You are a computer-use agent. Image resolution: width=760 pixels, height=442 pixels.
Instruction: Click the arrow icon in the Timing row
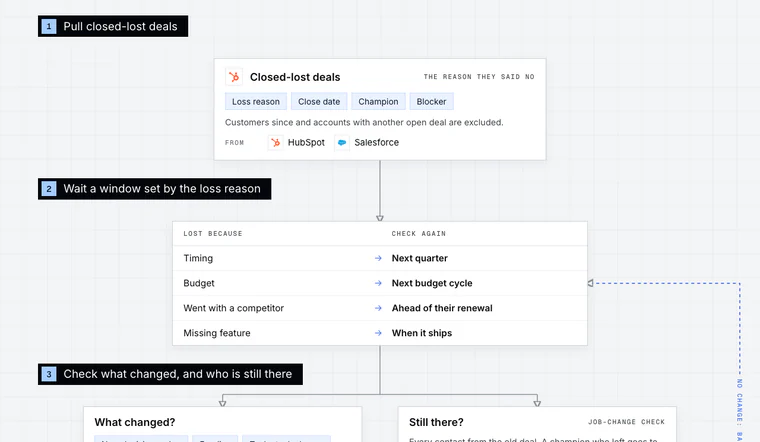tap(378, 258)
